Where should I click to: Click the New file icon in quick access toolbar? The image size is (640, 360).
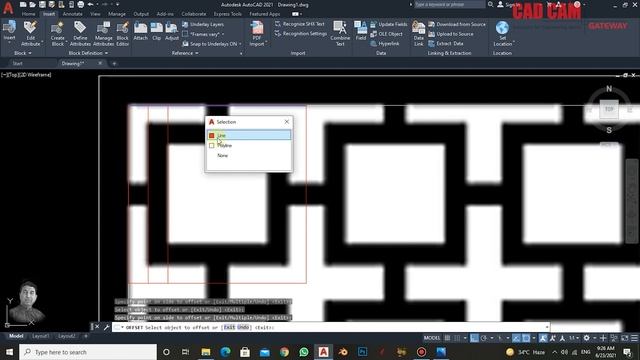tap(23, 4)
